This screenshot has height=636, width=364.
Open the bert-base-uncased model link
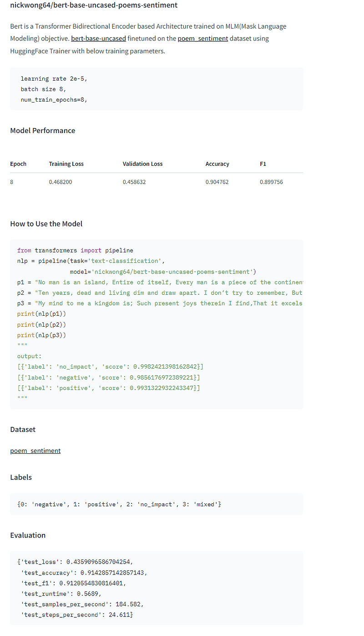(98, 38)
